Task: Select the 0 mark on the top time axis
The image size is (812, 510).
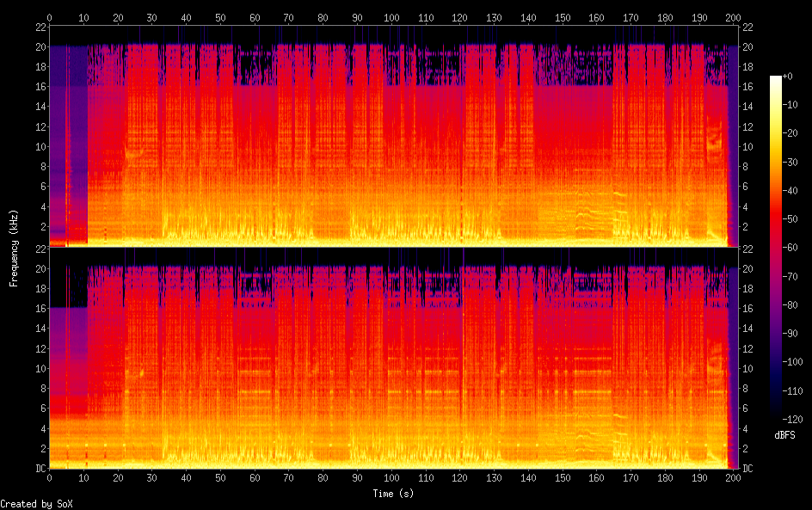Action: pos(50,17)
